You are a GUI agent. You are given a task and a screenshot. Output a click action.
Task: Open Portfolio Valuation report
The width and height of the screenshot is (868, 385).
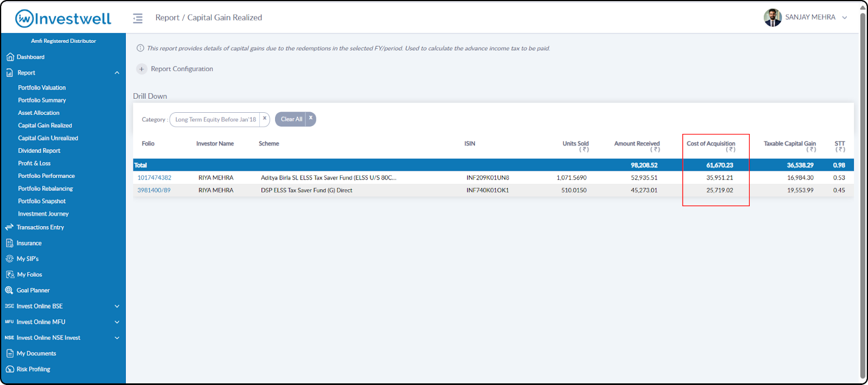[x=42, y=87]
